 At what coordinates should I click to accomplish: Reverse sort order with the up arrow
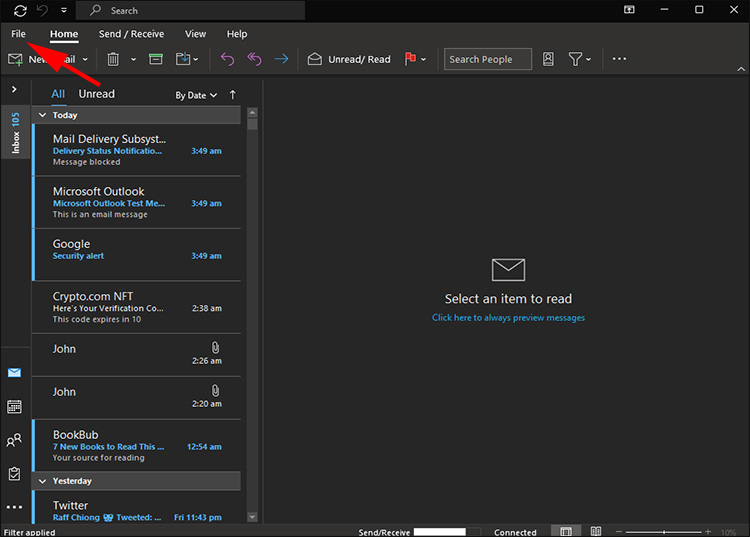coord(233,95)
